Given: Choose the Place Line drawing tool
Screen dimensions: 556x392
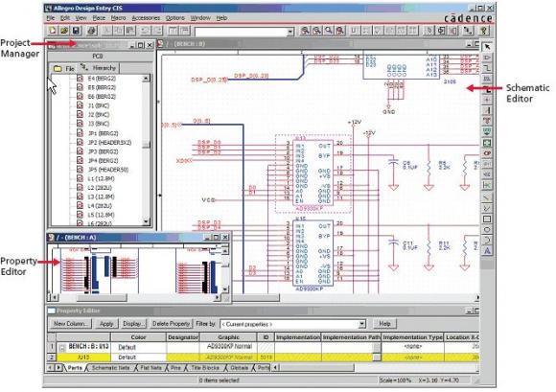Looking at the screenshot, I should pyautogui.click(x=487, y=197).
